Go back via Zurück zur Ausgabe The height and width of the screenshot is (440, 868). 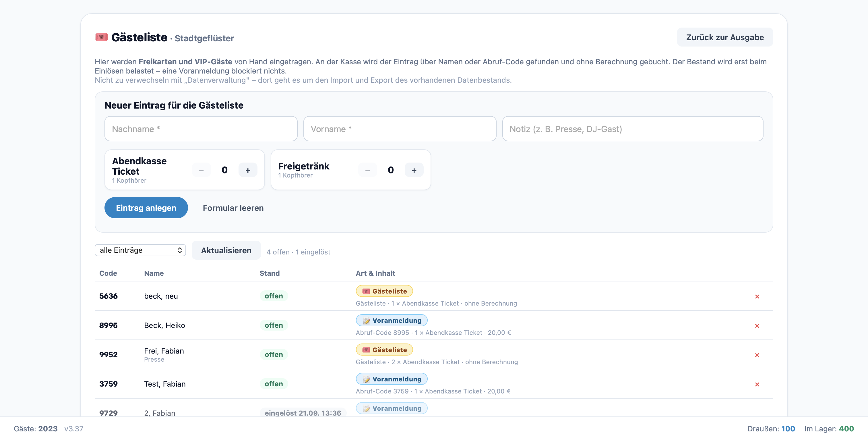pyautogui.click(x=725, y=37)
